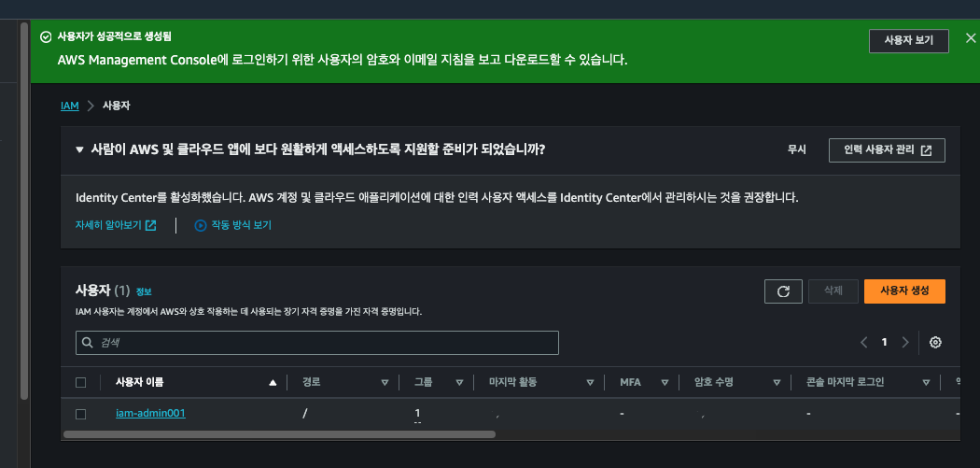Screen dimensions: 980x468
Task: Collapse the Identity Center recommendation panel
Action: (79, 150)
